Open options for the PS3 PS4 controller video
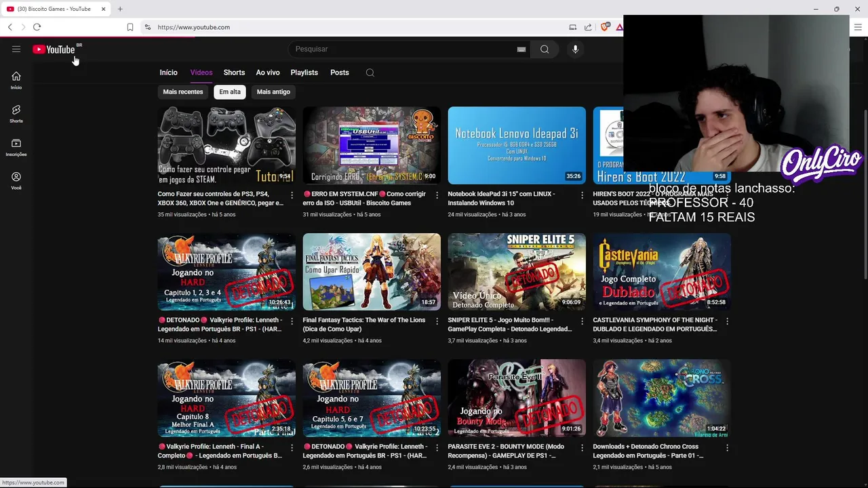The width and height of the screenshot is (868, 488). coord(292,195)
